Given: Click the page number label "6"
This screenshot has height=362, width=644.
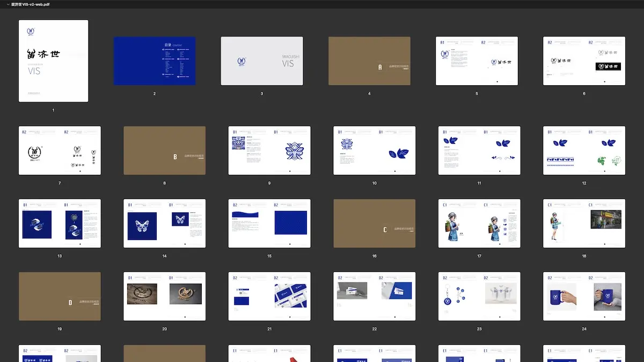Looking at the screenshot, I should (584, 93).
